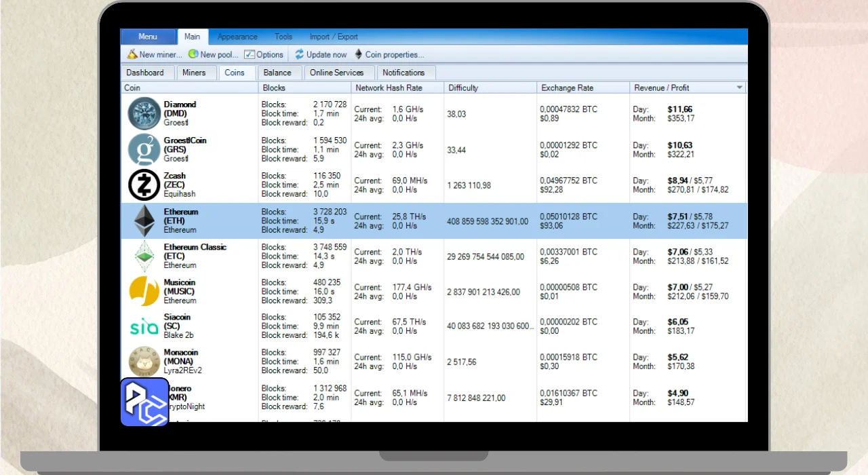Switch to the Appearance ribbon tab
Image resolution: width=868 pixels, height=475 pixels.
click(237, 37)
